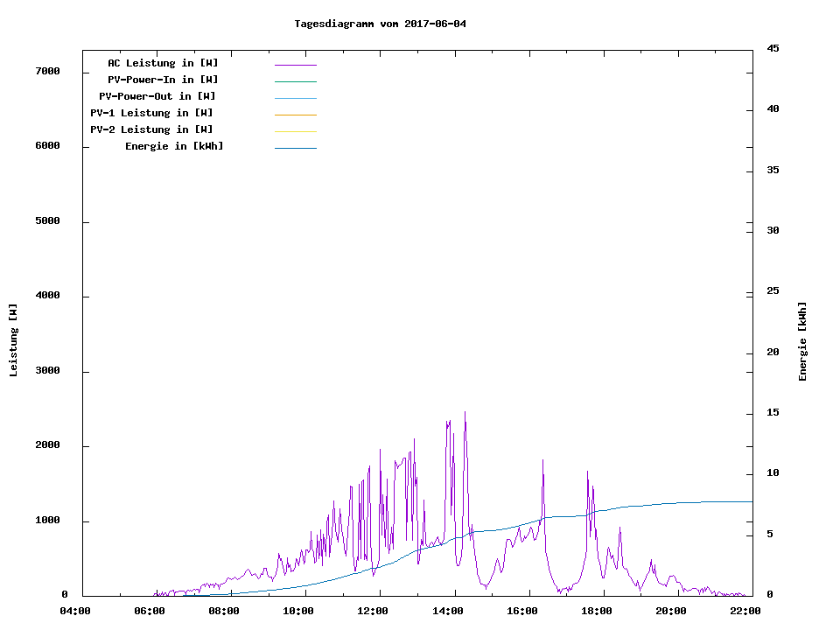Select the 'AC Leistung in [W]' legend label
This screenshot has height=630, width=840.
click(x=163, y=63)
